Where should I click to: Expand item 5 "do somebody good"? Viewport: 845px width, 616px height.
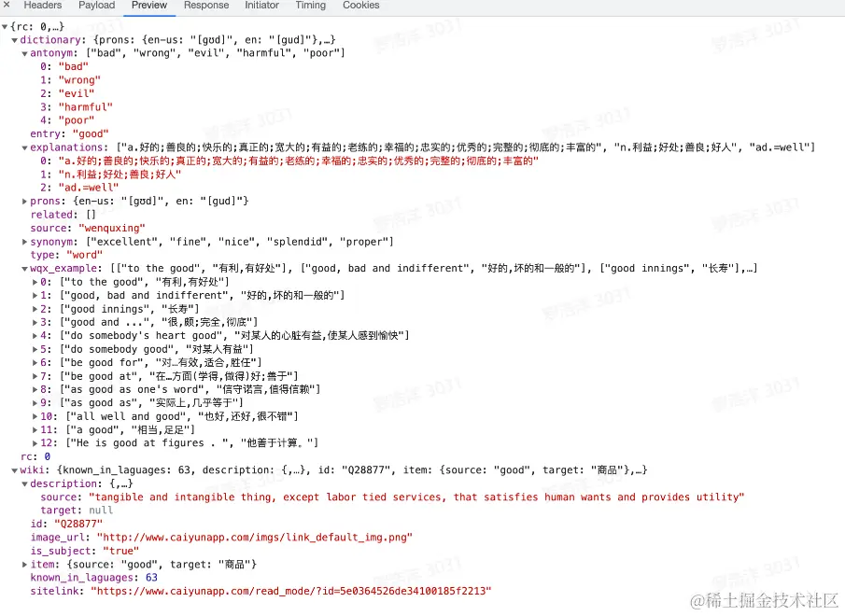click(x=35, y=349)
